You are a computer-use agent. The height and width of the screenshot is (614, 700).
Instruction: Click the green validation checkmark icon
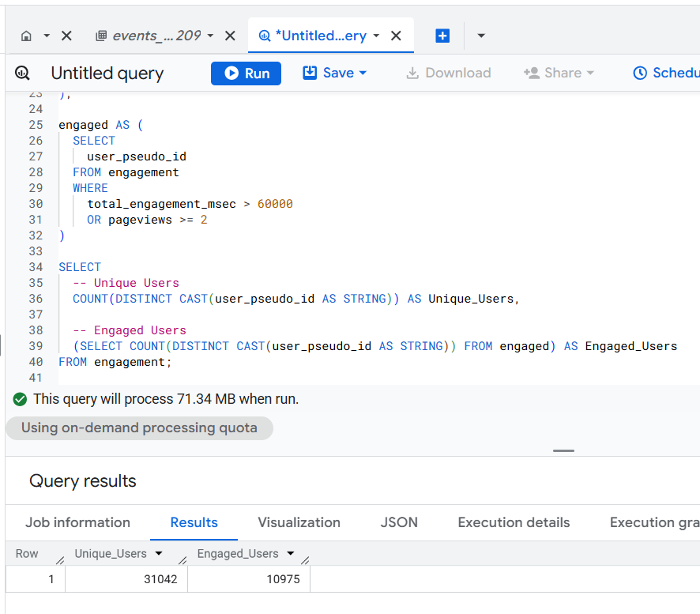[x=20, y=399]
